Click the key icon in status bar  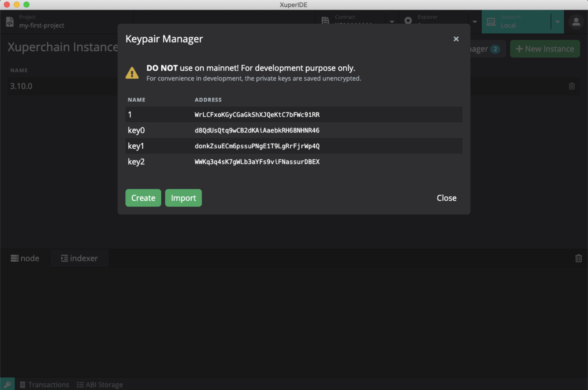point(7,384)
